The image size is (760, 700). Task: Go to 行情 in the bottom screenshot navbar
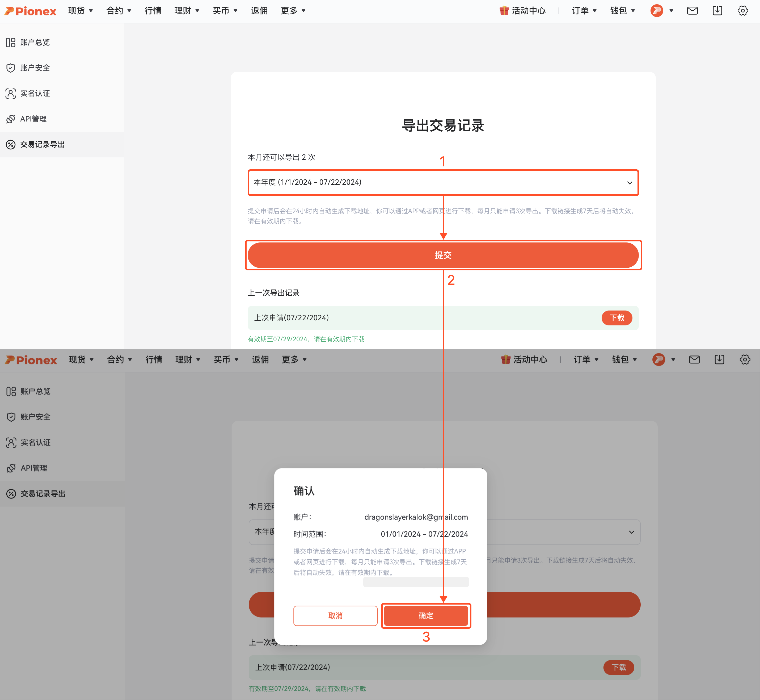154,359
